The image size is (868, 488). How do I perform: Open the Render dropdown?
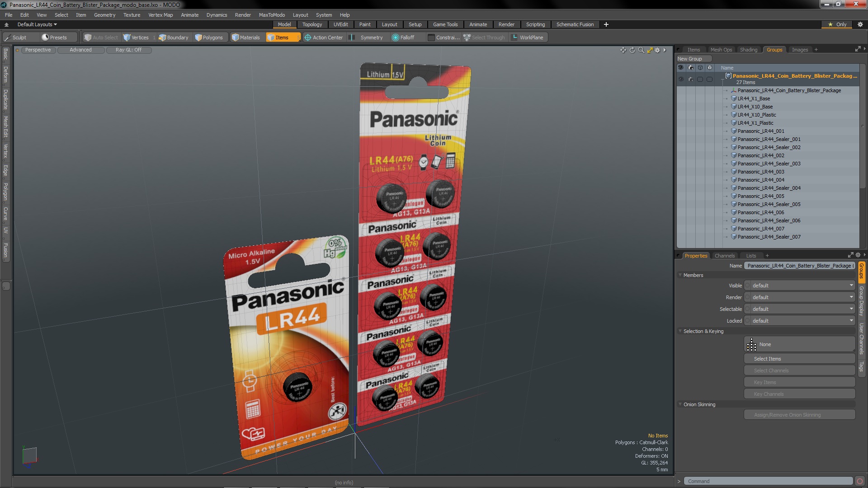pos(799,297)
